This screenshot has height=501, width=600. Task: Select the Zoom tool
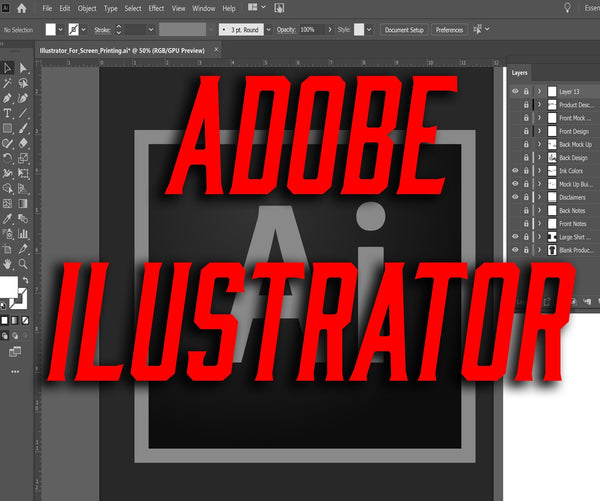(x=23, y=264)
